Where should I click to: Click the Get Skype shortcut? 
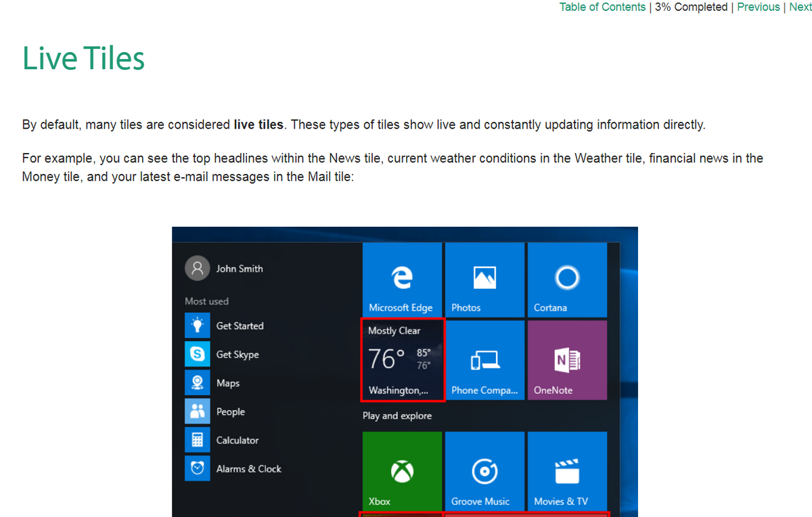point(197,354)
